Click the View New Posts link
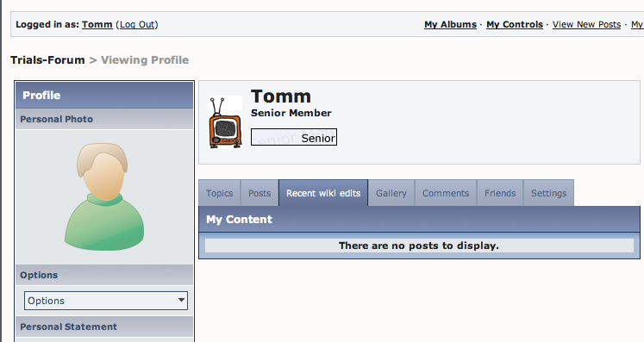644x342 pixels. click(586, 25)
